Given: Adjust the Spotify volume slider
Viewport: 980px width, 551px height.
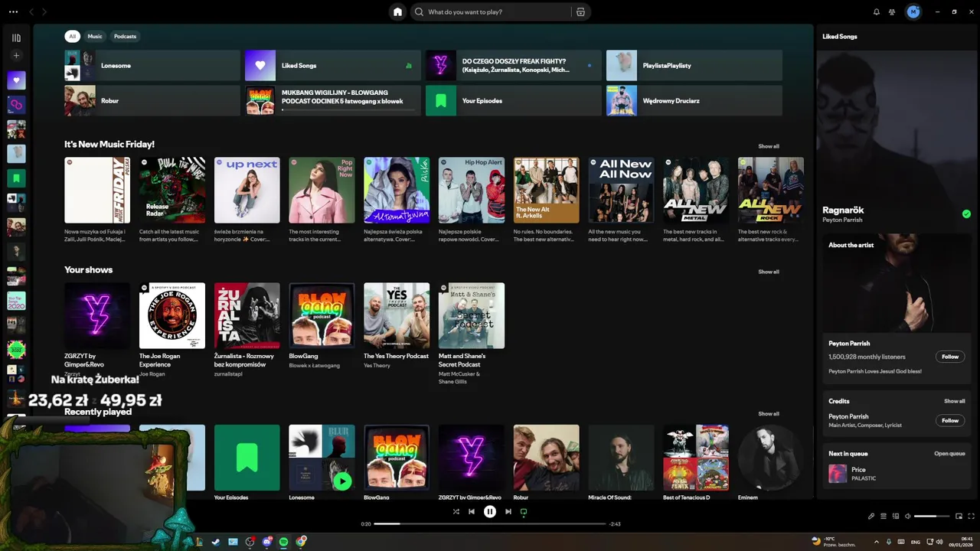Looking at the screenshot, I should pyautogui.click(x=932, y=516).
